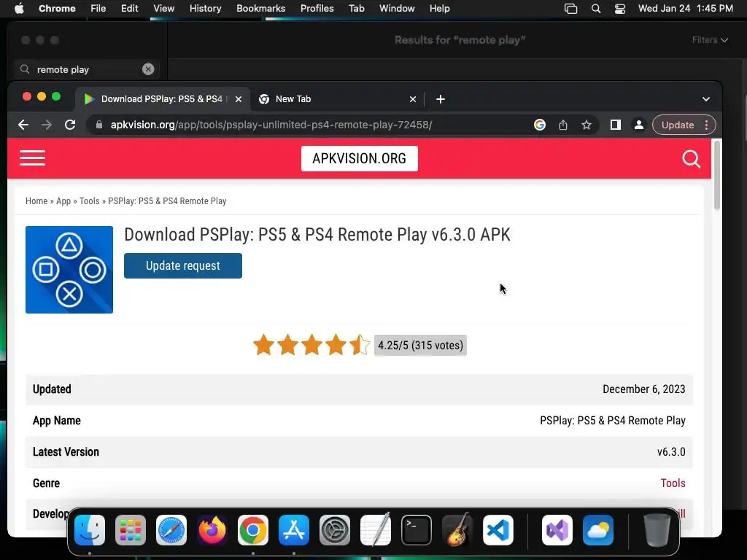Open Launchpad from the Dock

[x=131, y=530]
